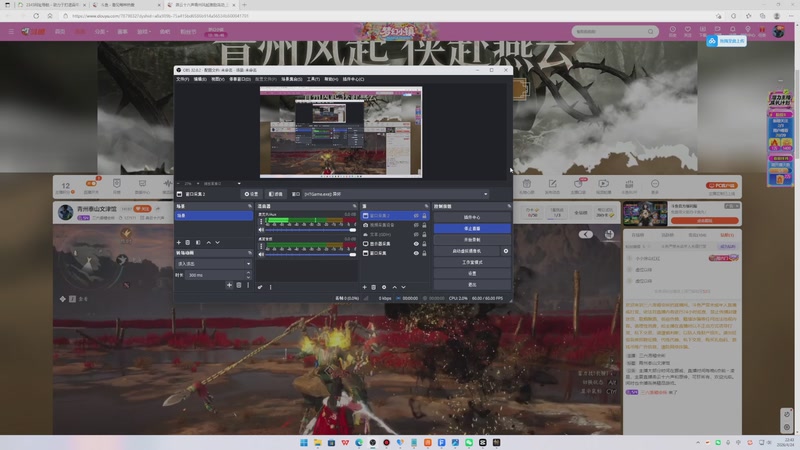Viewport: 800px width, 450px height.
Task: Add a transition with plus icon
Action: [229, 285]
